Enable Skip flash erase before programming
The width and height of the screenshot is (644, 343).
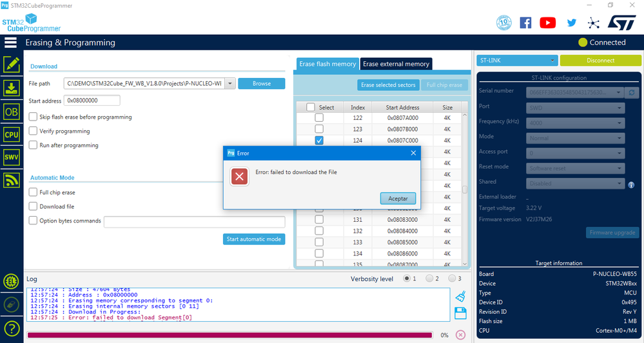click(x=33, y=117)
